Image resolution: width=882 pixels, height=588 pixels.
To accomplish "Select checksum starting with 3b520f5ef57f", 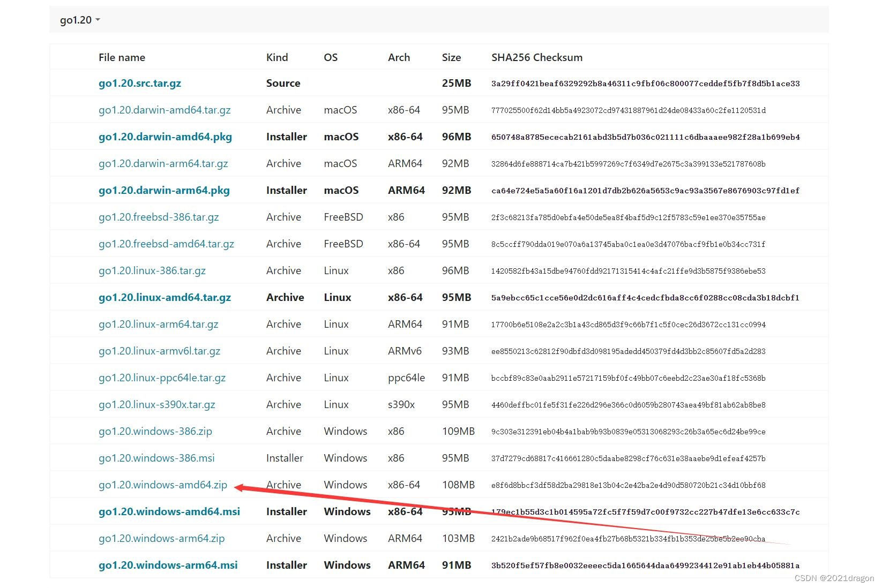I will tap(646, 566).
